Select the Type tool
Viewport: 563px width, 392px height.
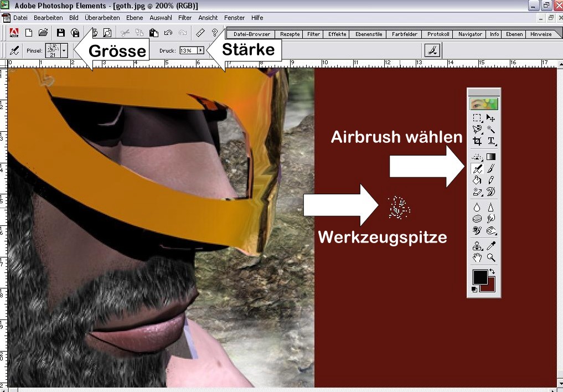click(491, 141)
